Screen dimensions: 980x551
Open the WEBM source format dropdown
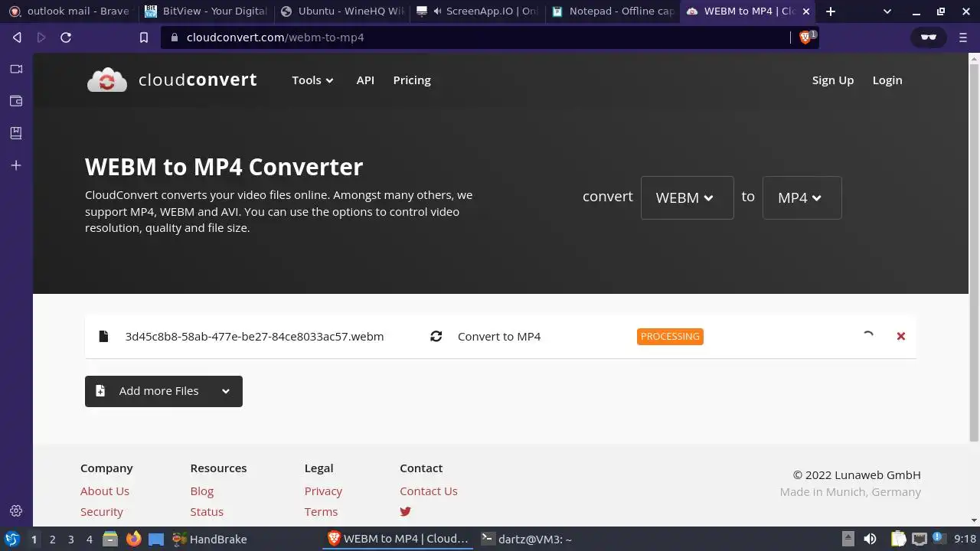pos(687,197)
